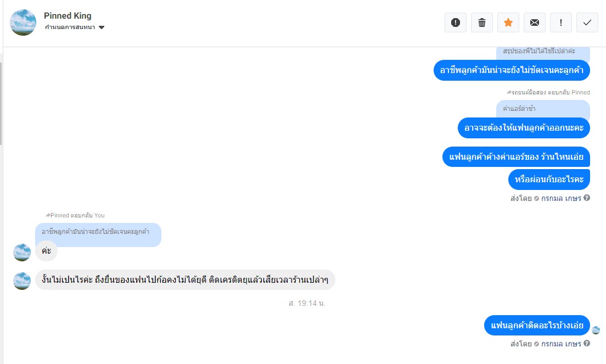Click the small seen-receipt avatar by the last message
Image resolution: width=606 pixels, height=364 pixels.
596,330
